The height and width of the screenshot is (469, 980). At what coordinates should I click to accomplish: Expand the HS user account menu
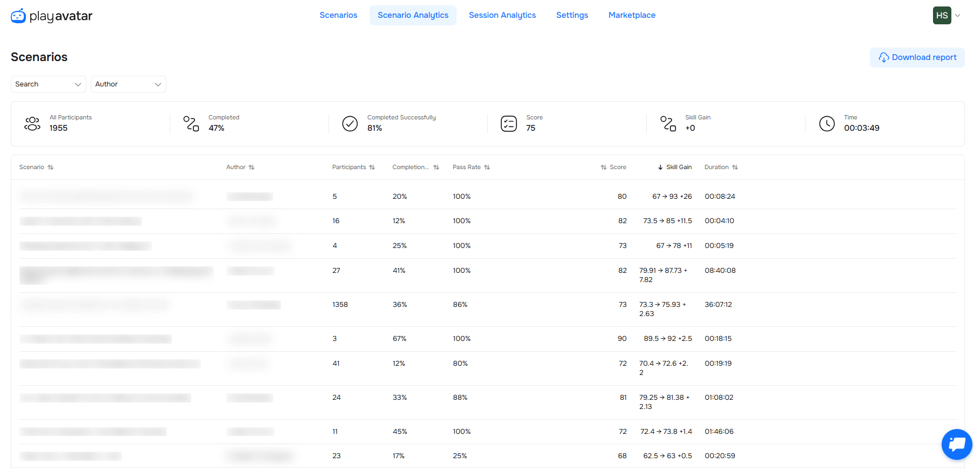click(947, 16)
